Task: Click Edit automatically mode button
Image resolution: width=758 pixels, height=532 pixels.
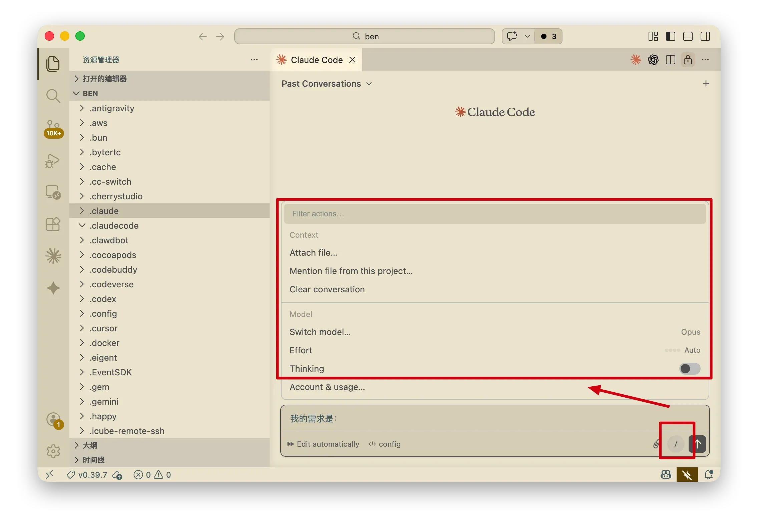Action: tap(323, 444)
